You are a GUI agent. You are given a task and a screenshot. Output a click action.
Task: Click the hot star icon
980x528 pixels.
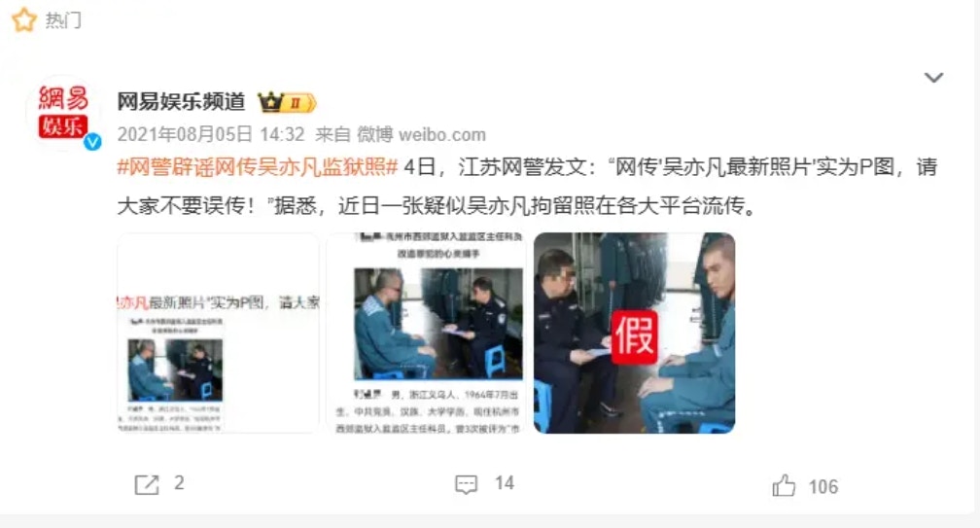coord(23,20)
